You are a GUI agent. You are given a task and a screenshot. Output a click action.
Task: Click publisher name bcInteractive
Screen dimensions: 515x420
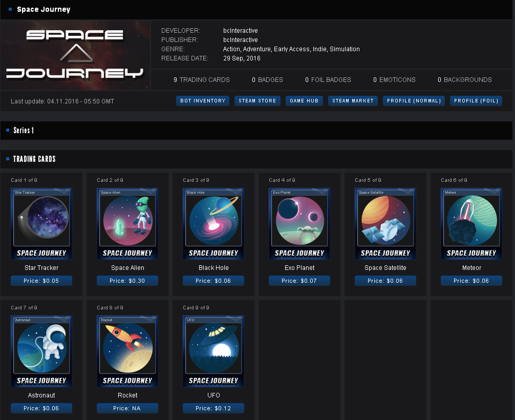(241, 40)
